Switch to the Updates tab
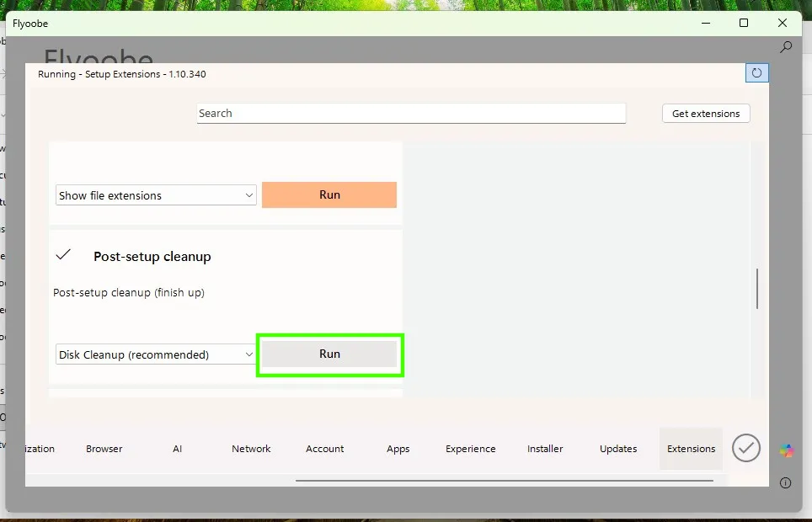 [617, 449]
